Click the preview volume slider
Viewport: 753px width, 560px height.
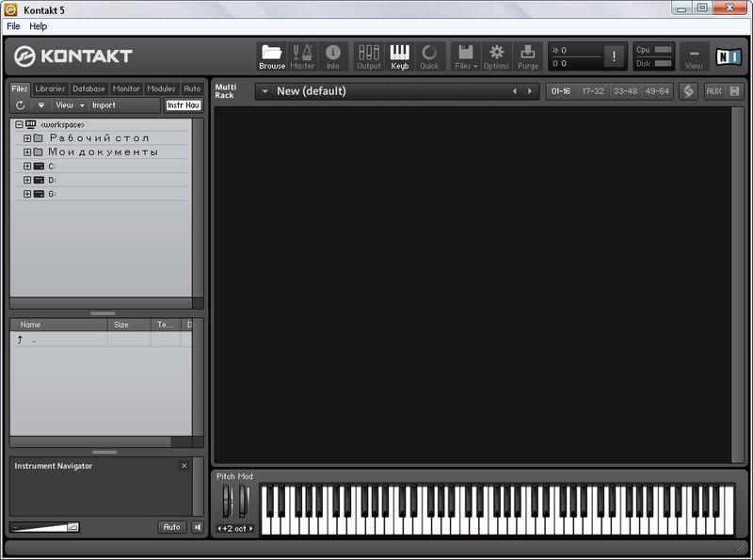point(44,527)
